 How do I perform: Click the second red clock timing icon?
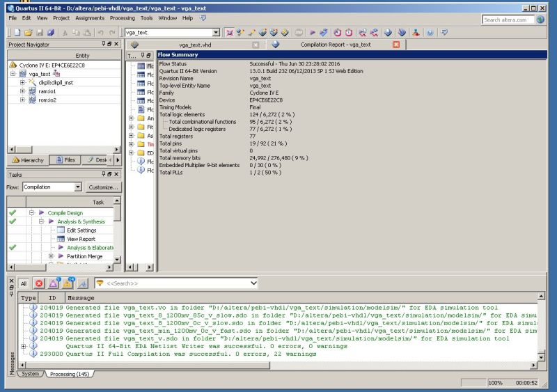[349, 33]
